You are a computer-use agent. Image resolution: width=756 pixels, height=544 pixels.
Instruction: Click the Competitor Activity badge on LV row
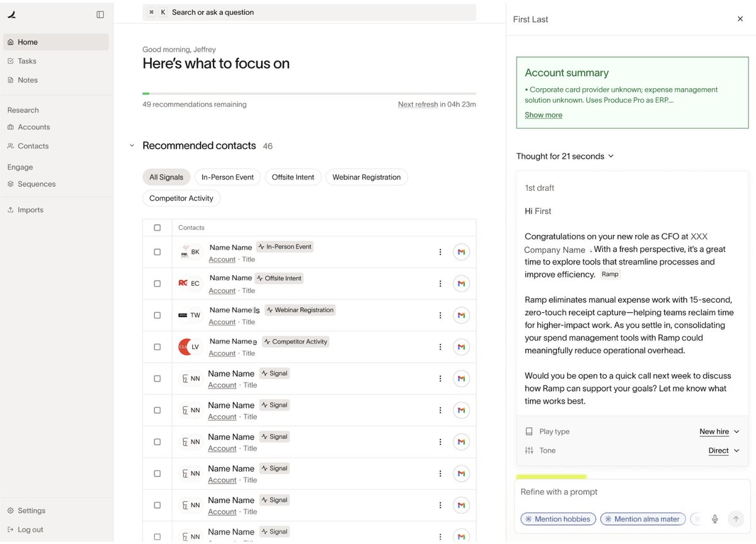click(295, 341)
